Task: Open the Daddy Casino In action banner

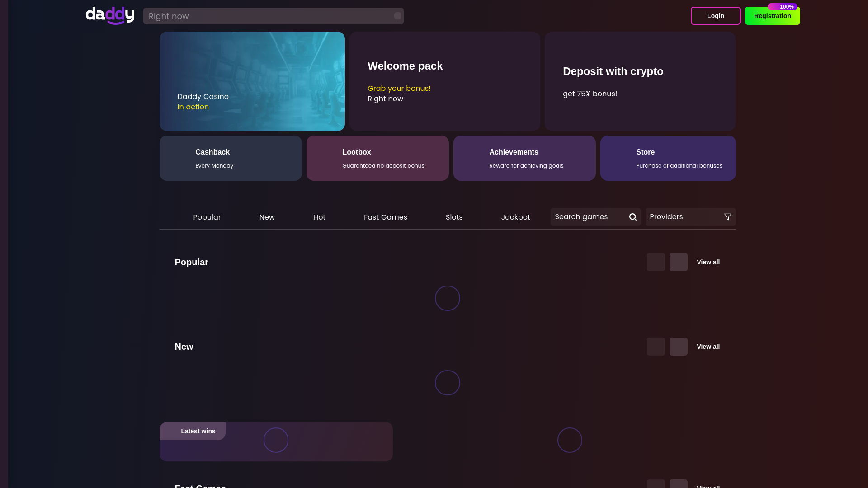Action: point(252,81)
